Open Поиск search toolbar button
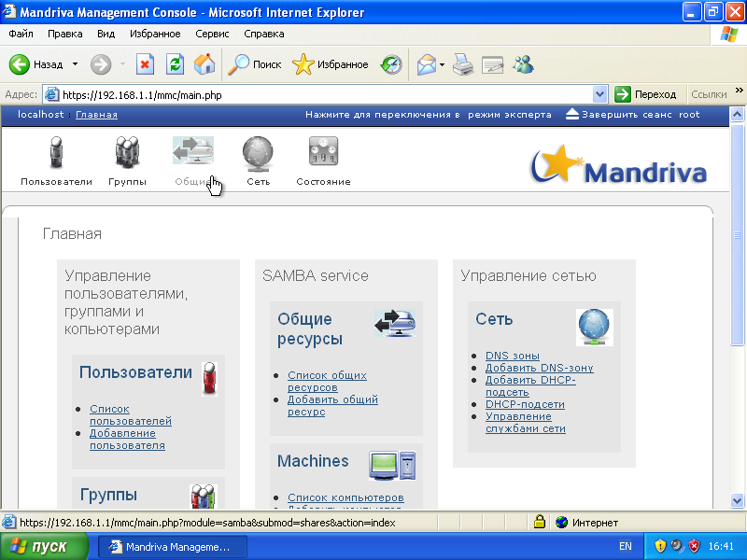Image resolution: width=747 pixels, height=560 pixels. click(x=254, y=64)
